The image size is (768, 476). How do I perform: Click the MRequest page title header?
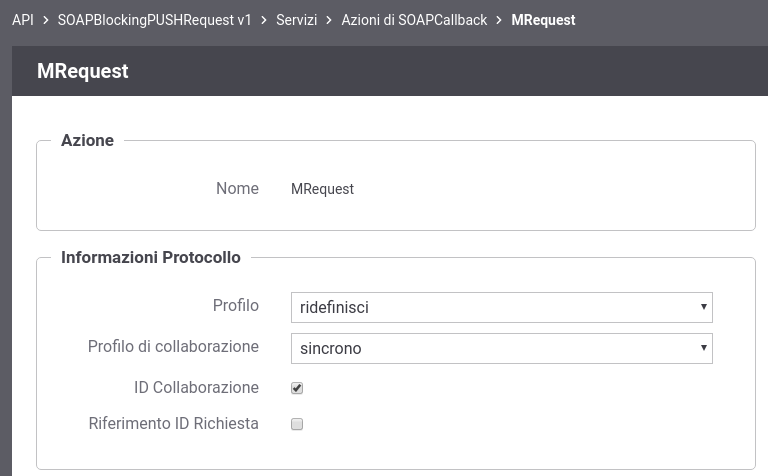pyautogui.click(x=83, y=71)
